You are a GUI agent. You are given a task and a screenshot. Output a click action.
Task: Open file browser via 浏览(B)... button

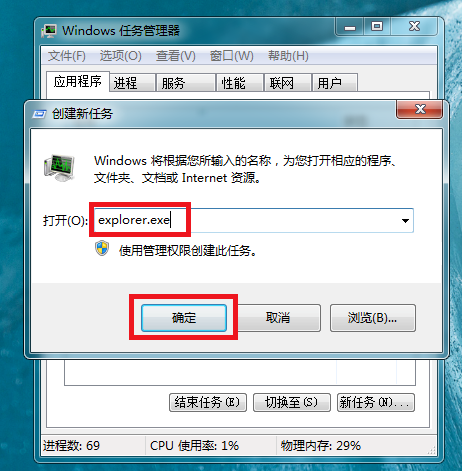click(x=373, y=318)
